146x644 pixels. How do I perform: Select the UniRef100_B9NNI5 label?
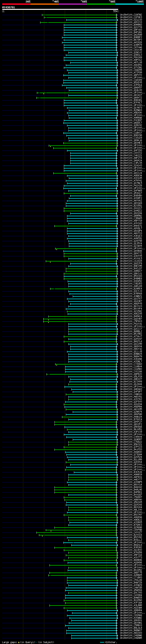[x=131, y=354]
